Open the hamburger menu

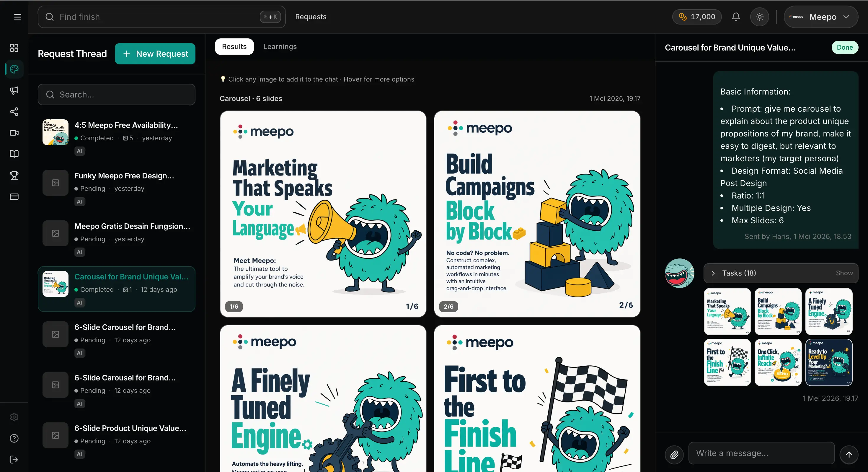[17, 17]
